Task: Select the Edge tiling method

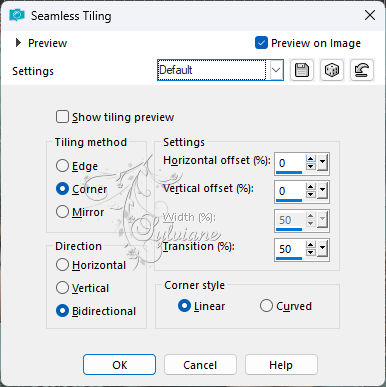Action: point(62,166)
